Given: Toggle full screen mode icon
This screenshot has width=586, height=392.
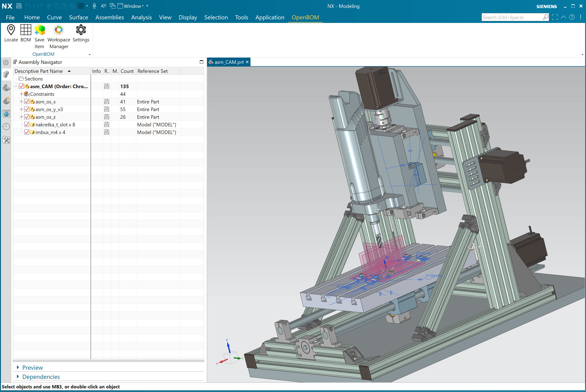Looking at the screenshot, I should click(555, 17).
